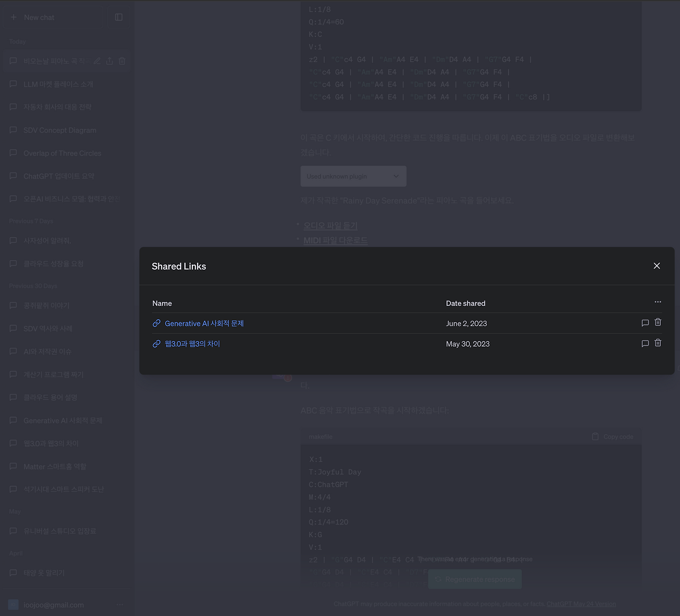The width and height of the screenshot is (680, 616).
Task: Follow the 오디오 파일 듣기 link
Action: [x=330, y=226]
